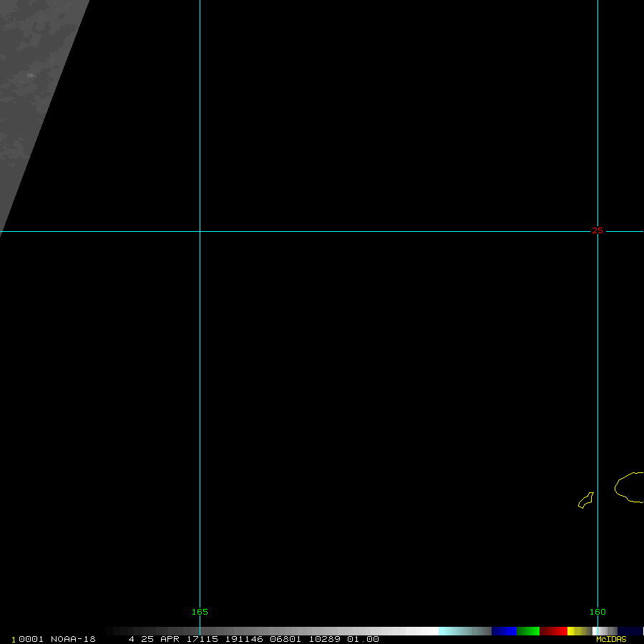Click the large island outline at right edge
The image size is (644, 644).
click(630, 487)
